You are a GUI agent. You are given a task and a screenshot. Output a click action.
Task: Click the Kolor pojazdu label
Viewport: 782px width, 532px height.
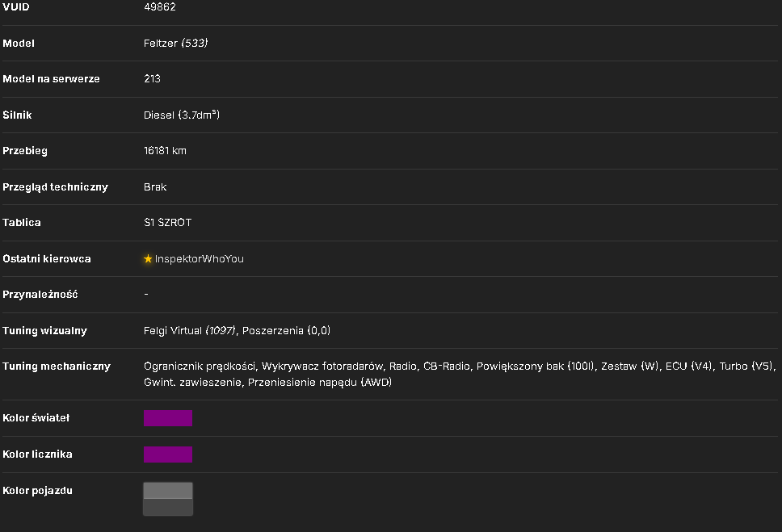coord(38,491)
